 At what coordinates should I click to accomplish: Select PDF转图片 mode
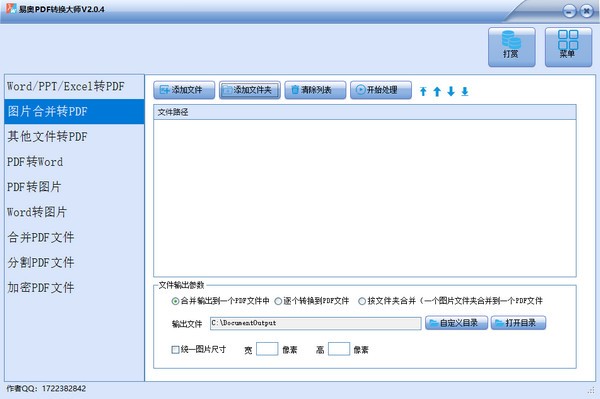tap(74, 187)
